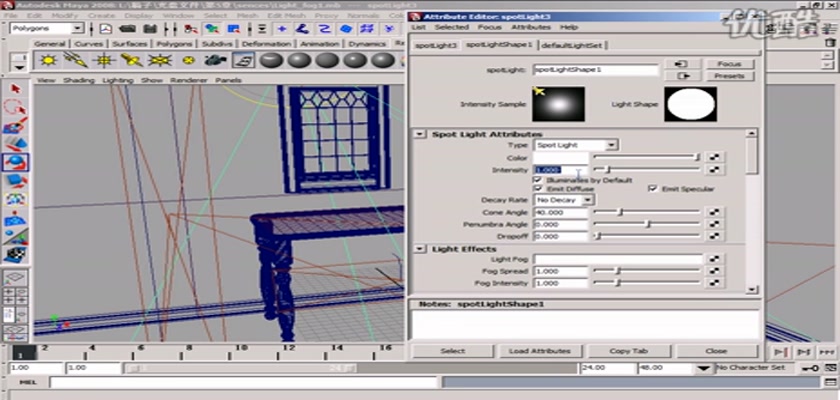
Task: Open the Intensity map button
Action: 714,170
